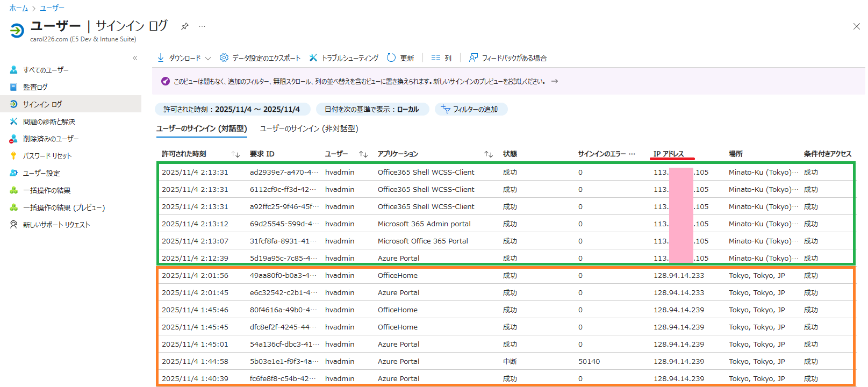Sort by アプリケーション column arrows
Screen dimensions: 868x387
[489, 154]
